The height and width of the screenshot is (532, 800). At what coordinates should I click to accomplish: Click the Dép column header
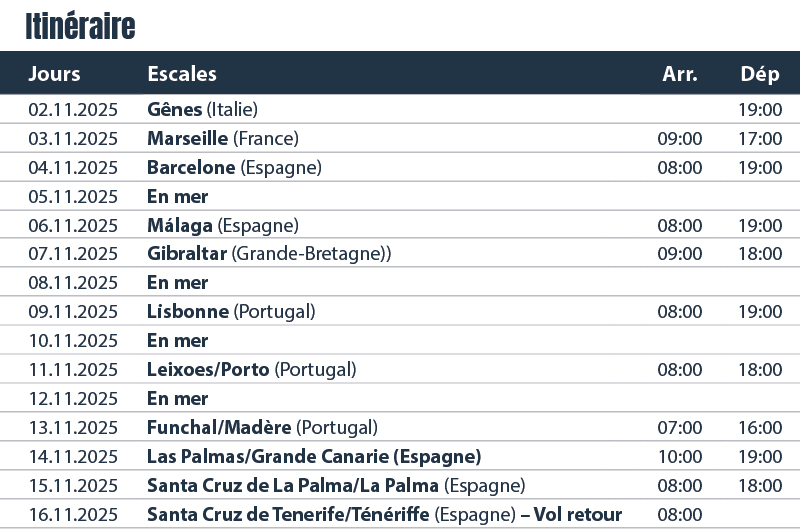760,74
